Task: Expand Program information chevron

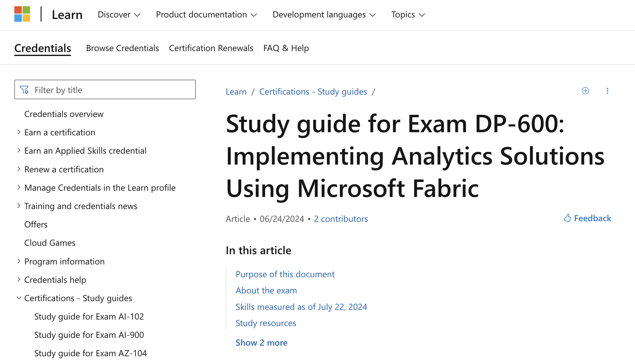Action: pyautogui.click(x=19, y=261)
